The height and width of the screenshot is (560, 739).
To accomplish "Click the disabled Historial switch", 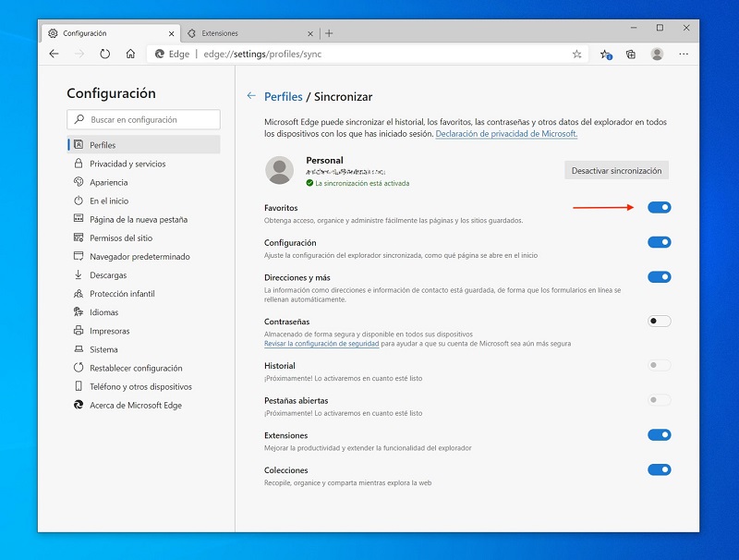I will (x=659, y=365).
